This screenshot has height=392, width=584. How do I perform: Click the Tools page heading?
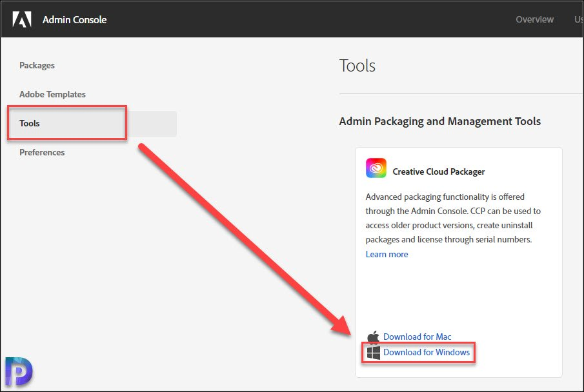coord(357,66)
